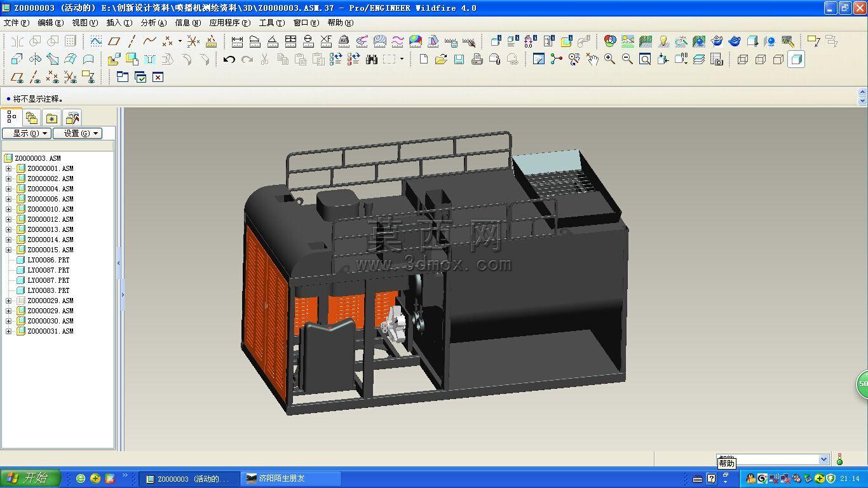Click the undo arrow

coord(229,59)
